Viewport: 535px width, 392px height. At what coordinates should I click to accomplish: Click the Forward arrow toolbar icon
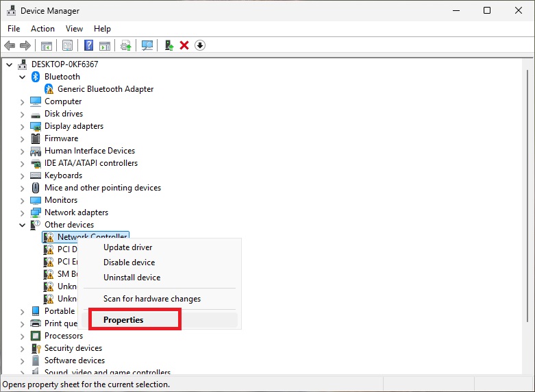25,45
